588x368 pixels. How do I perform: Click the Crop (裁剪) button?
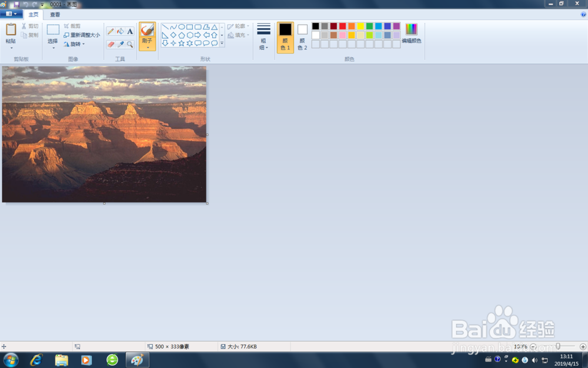point(72,26)
